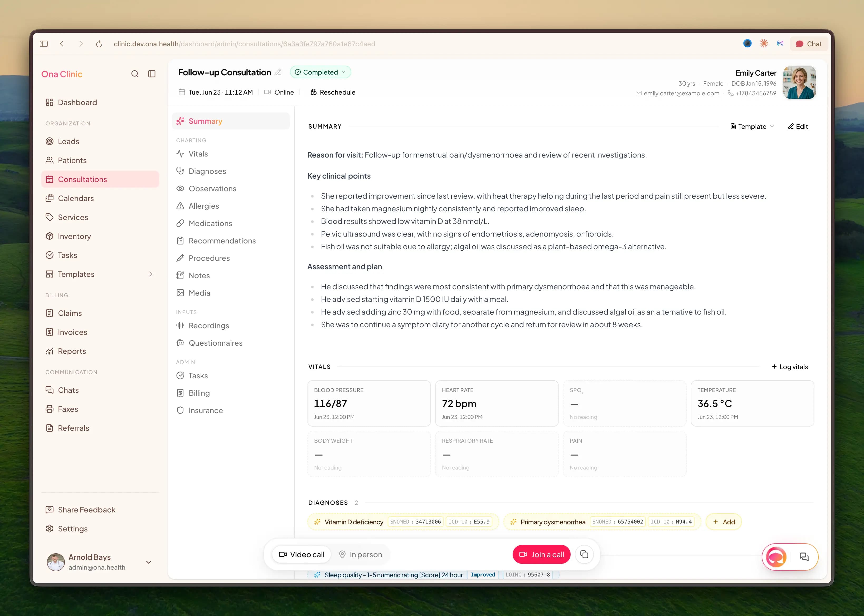
Task: Open Referrals under Communication
Action: click(100, 428)
